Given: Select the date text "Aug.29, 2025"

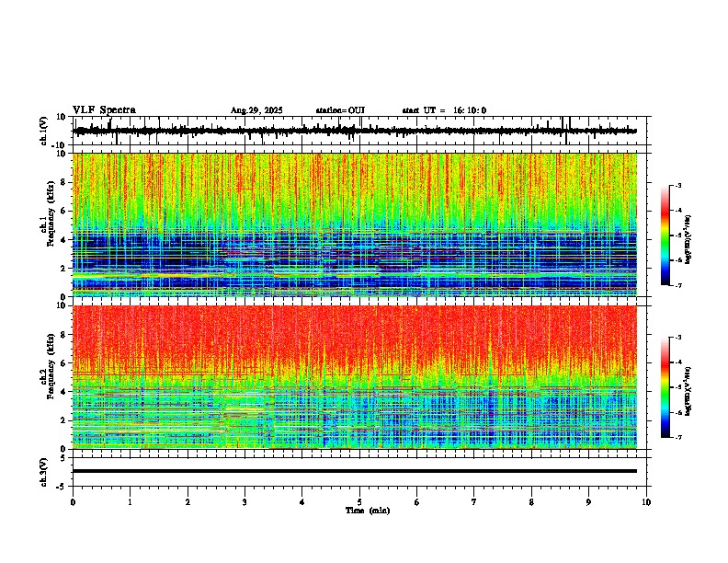Looking at the screenshot, I should pos(256,110).
